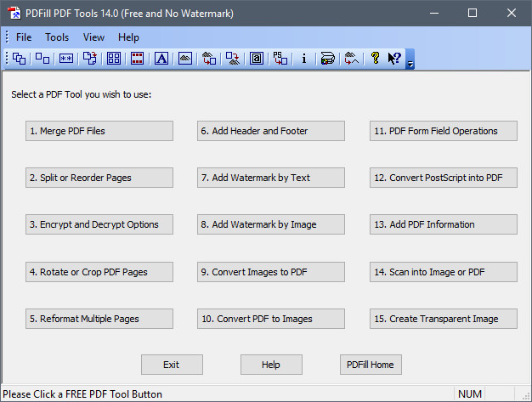532x402 pixels.
Task: Open the File menu
Action: pyautogui.click(x=24, y=37)
